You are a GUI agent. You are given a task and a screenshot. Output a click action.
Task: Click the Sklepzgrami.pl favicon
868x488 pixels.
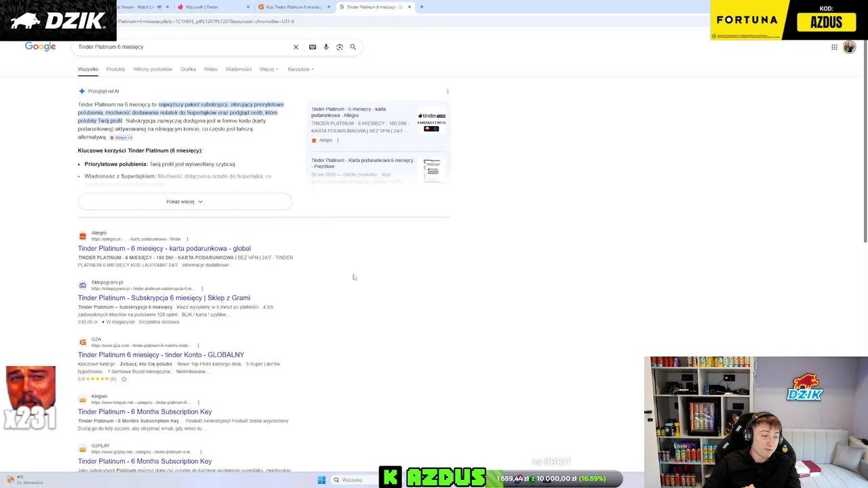point(83,285)
